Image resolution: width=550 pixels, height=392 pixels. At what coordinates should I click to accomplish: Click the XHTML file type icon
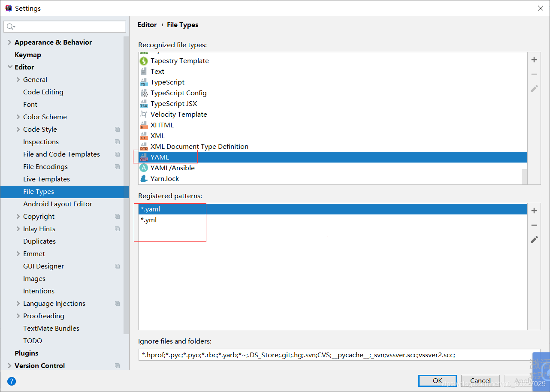(x=144, y=125)
